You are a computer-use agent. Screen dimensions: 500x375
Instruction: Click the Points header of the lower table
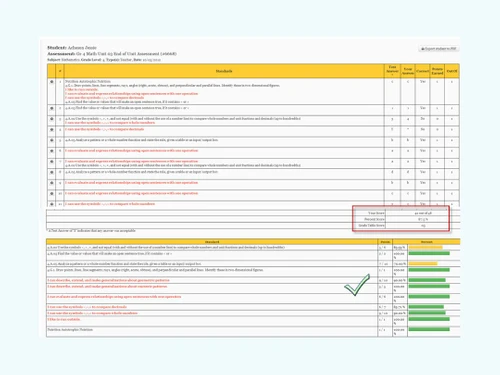tap(385, 242)
